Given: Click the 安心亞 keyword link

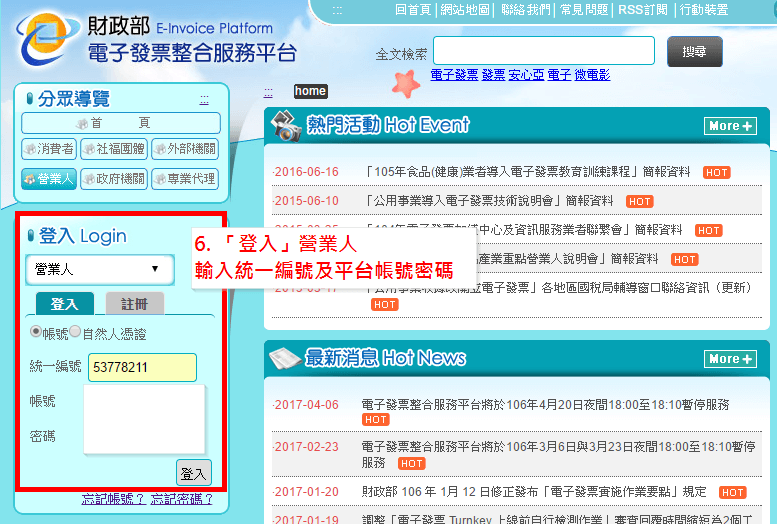Looking at the screenshot, I should pos(526,75).
